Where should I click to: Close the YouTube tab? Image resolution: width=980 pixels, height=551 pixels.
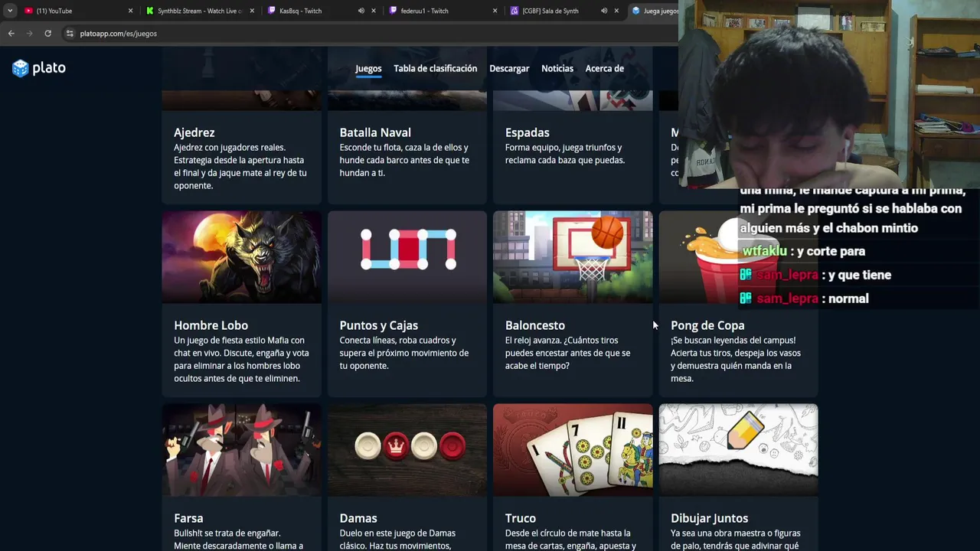click(x=130, y=11)
